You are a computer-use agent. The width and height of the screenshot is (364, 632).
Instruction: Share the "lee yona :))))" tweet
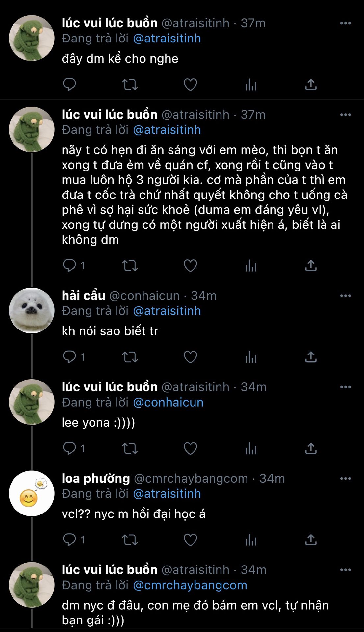311,448
